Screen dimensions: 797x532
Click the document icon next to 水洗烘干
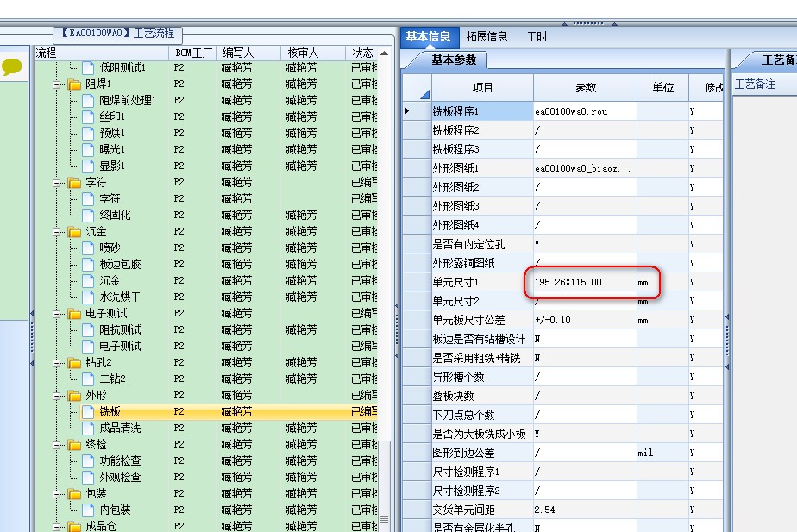click(x=88, y=297)
